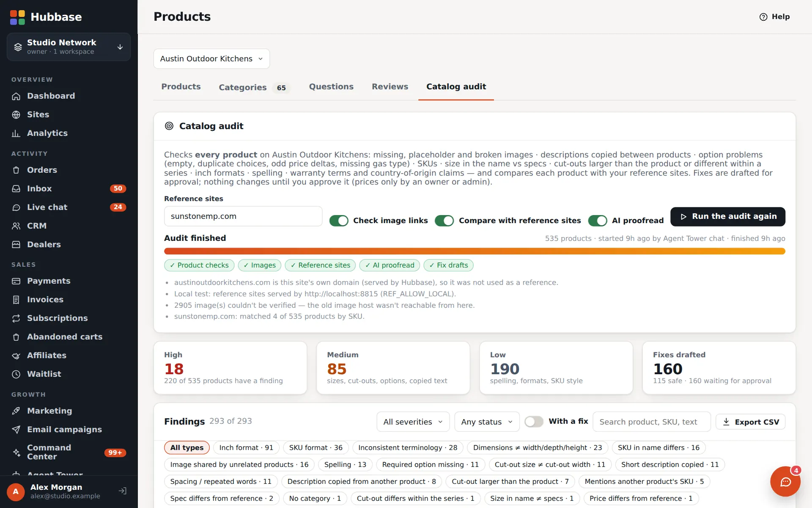Click the Hubbase logo icon
Viewport: 812px width, 508px height.
pyautogui.click(x=17, y=17)
